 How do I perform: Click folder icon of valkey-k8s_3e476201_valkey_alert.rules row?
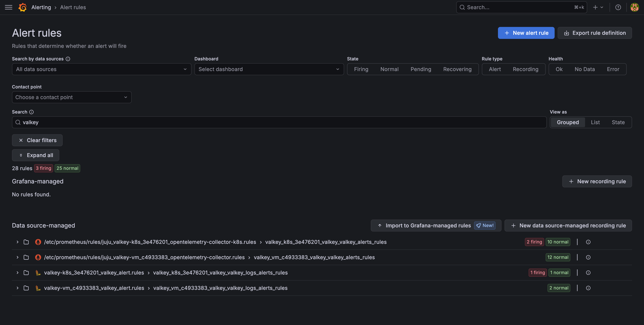pyautogui.click(x=26, y=272)
